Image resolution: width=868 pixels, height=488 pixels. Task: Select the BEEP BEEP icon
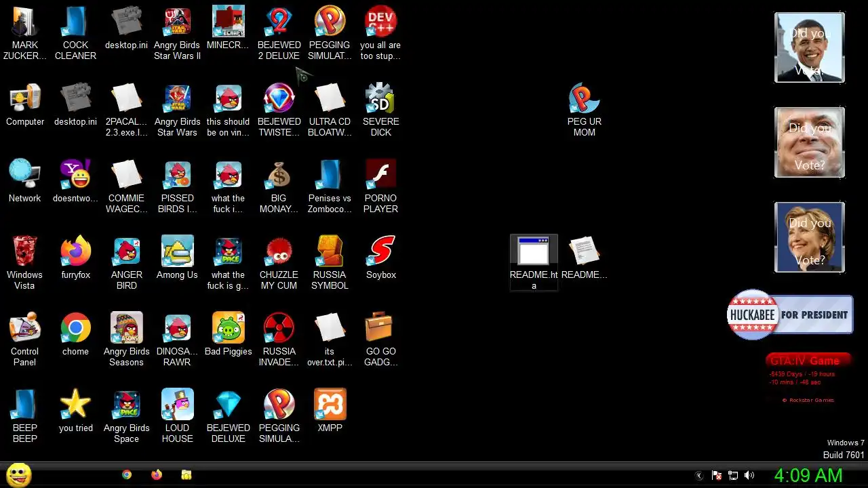click(x=25, y=416)
